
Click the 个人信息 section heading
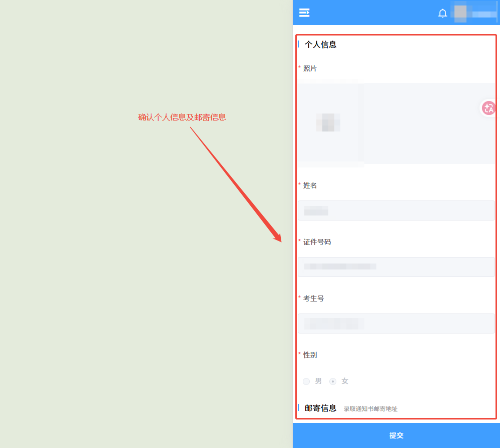click(320, 44)
